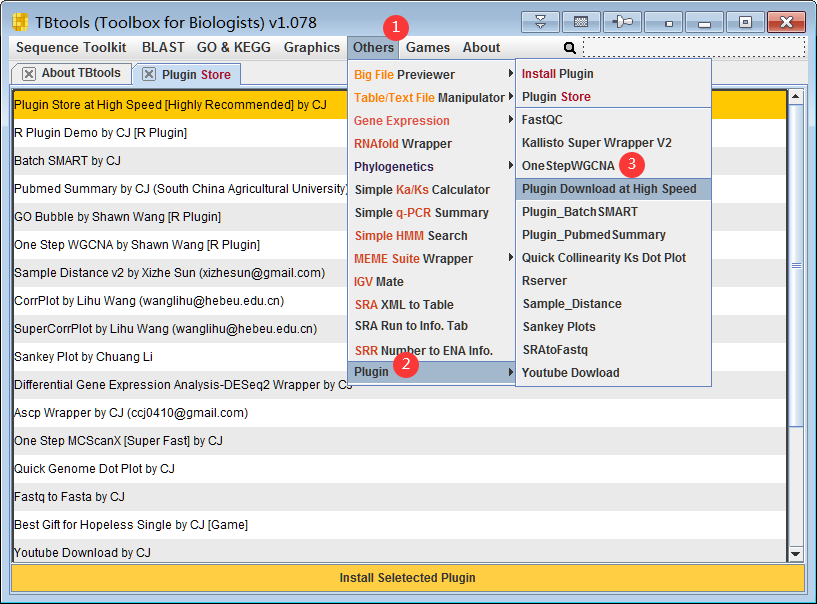Click the title bar keyboard-like icon
The width and height of the screenshot is (817, 604).
[x=581, y=22]
